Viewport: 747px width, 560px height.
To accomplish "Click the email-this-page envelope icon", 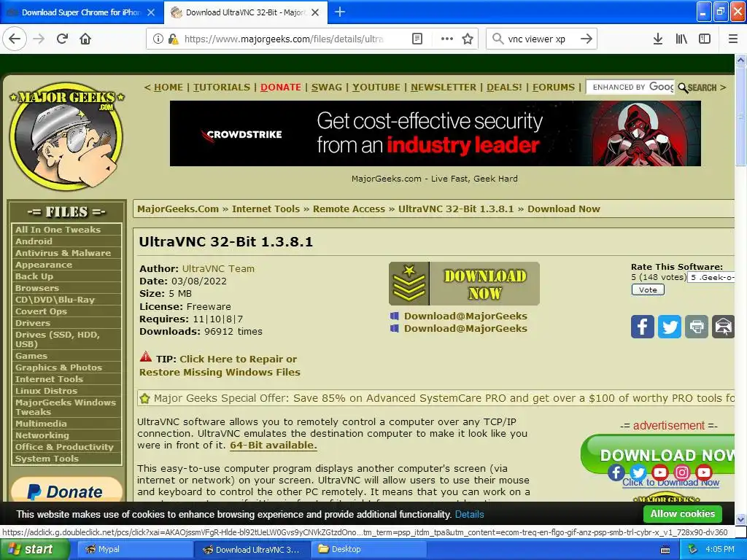I will 723,327.
